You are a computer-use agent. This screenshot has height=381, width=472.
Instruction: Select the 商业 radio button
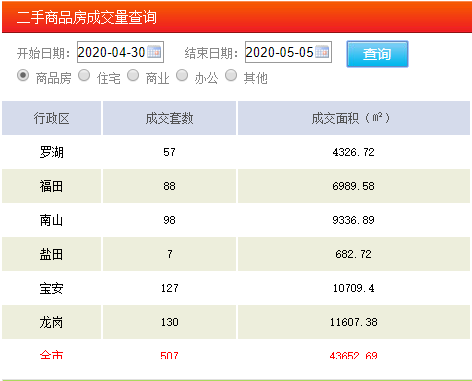pyautogui.click(x=133, y=76)
